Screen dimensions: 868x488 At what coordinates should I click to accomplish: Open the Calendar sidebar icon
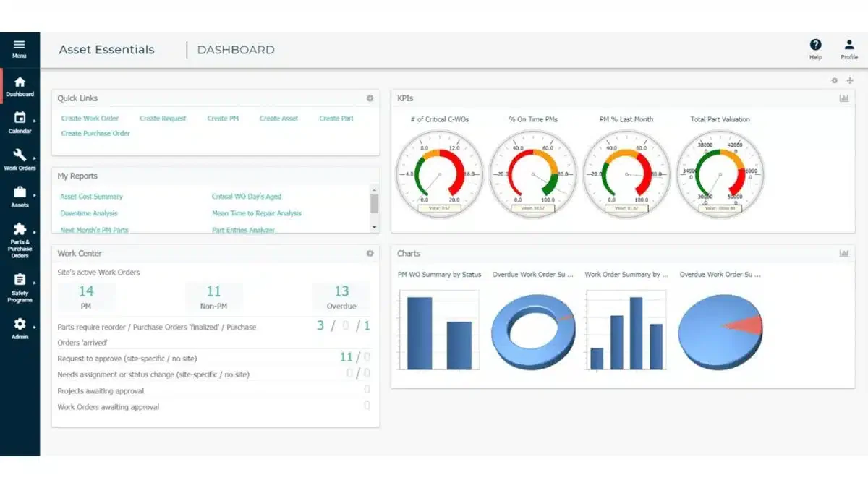pos(20,118)
